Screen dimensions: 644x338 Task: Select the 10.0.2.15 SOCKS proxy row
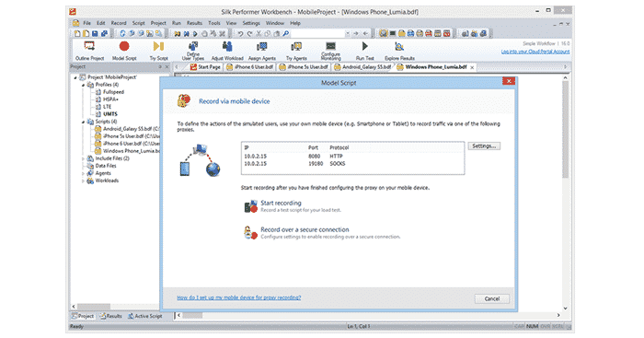(x=352, y=164)
